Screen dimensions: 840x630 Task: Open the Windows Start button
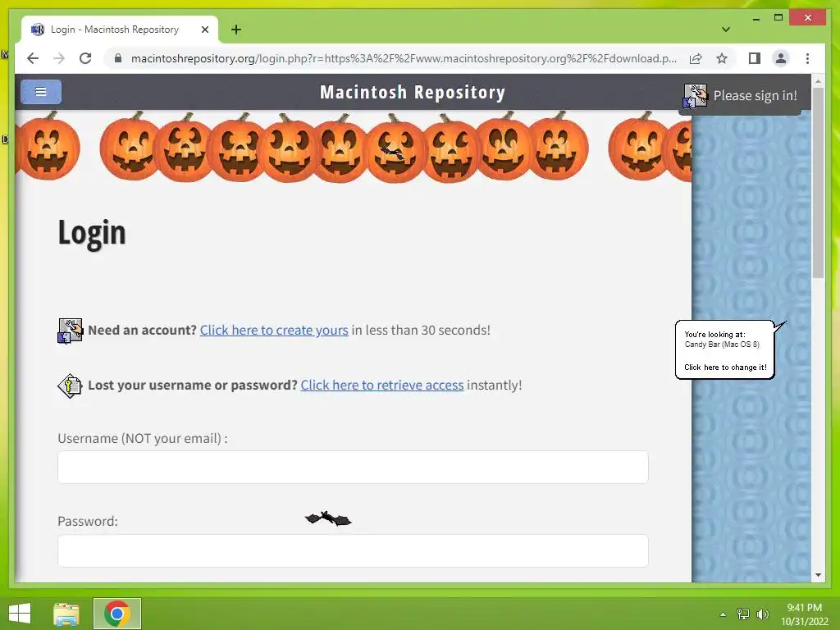[20, 614]
